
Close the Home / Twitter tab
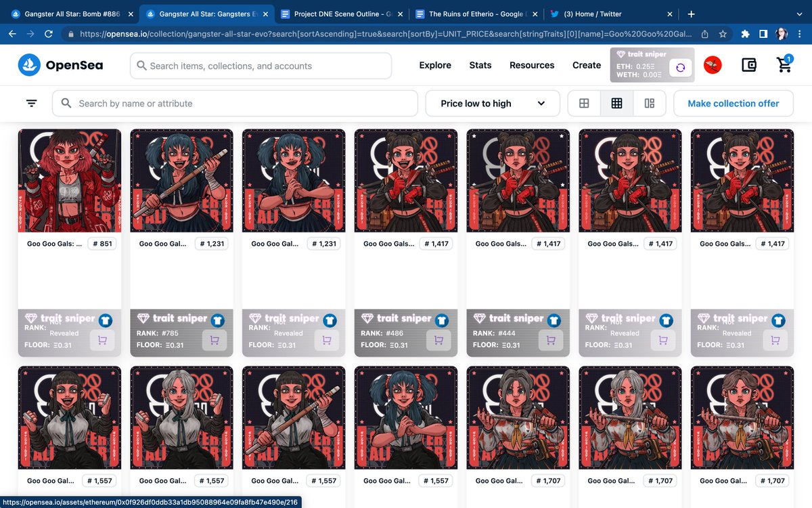pos(670,14)
